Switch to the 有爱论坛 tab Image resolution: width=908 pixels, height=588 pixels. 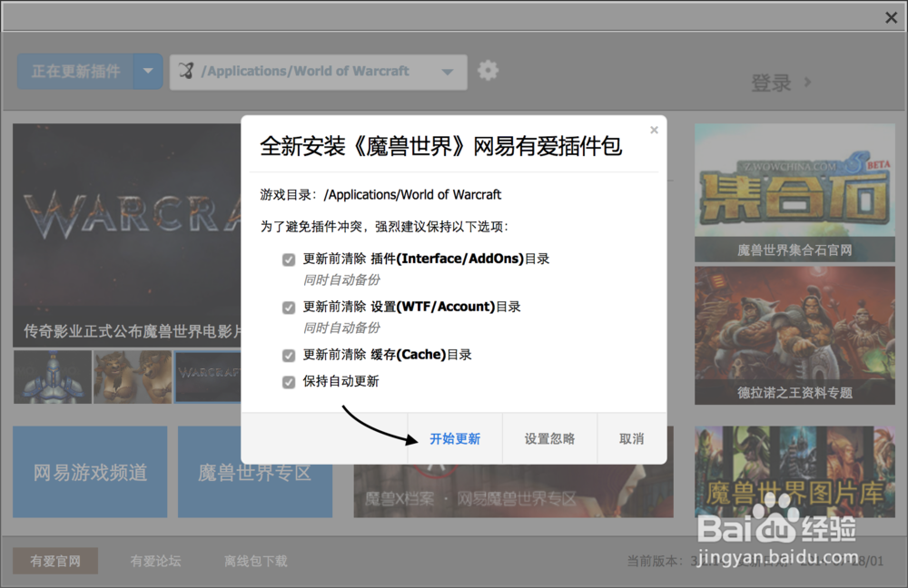[155, 561]
